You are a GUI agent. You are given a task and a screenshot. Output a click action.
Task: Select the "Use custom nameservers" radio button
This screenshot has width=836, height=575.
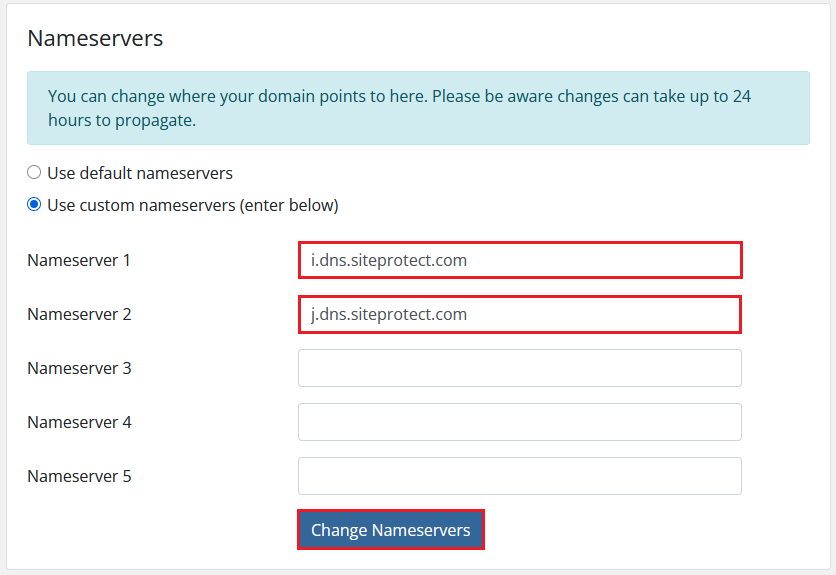34,205
